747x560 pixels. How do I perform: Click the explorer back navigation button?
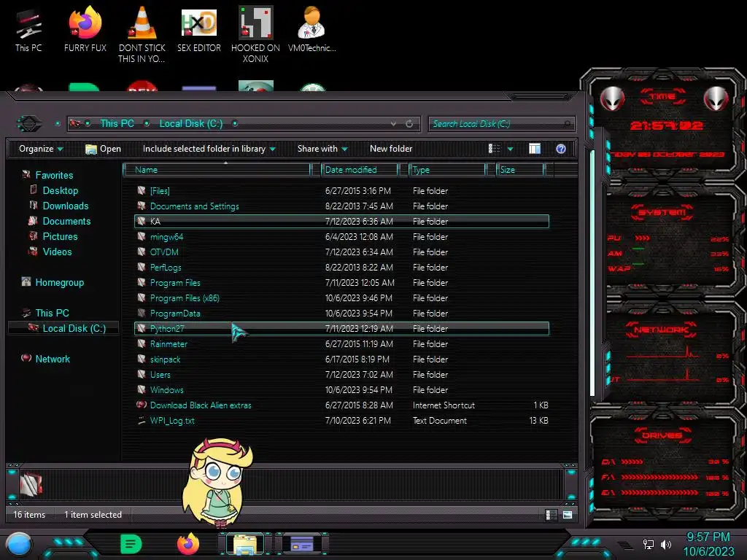point(29,124)
